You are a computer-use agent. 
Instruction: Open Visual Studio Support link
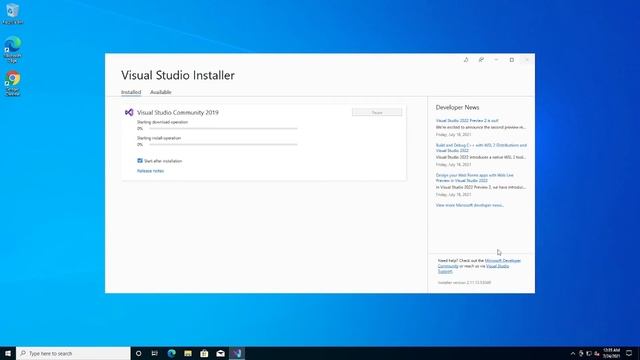click(x=473, y=269)
